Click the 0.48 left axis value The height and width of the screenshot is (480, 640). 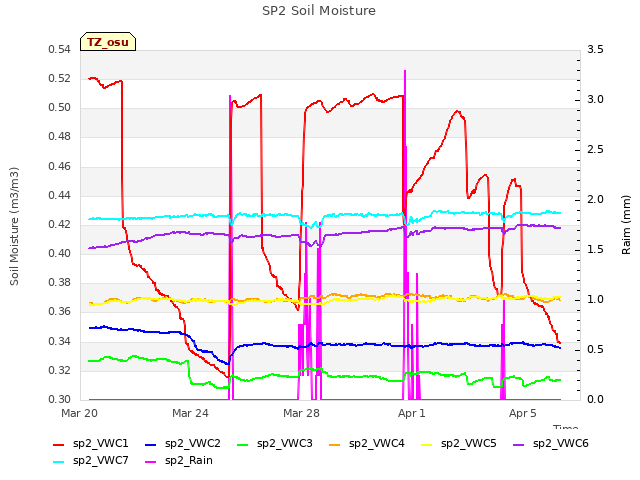[x=60, y=137]
